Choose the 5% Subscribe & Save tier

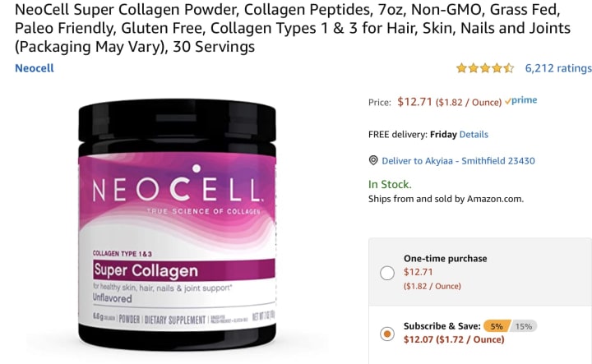(497, 326)
